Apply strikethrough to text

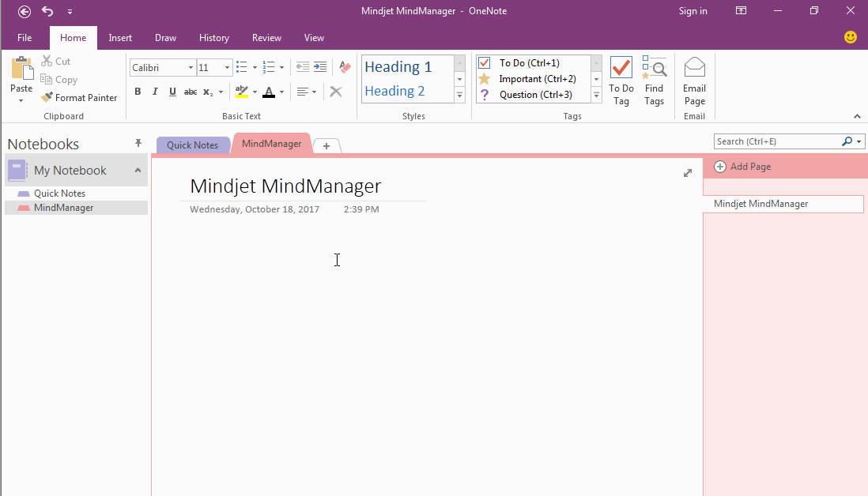point(190,92)
